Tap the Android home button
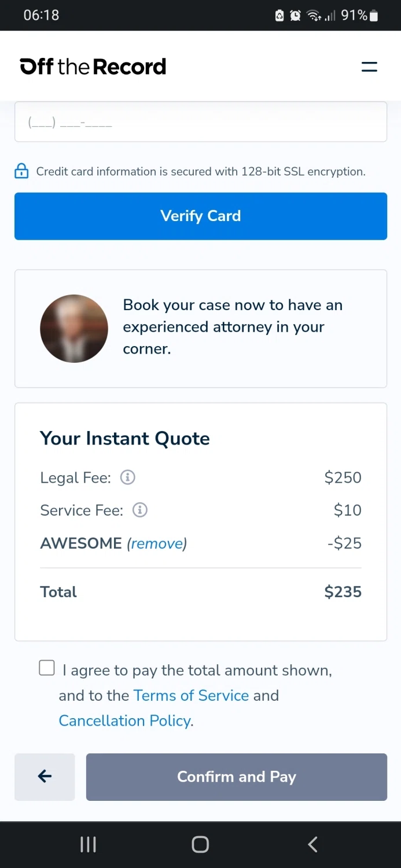This screenshot has height=868, width=401. [x=200, y=845]
